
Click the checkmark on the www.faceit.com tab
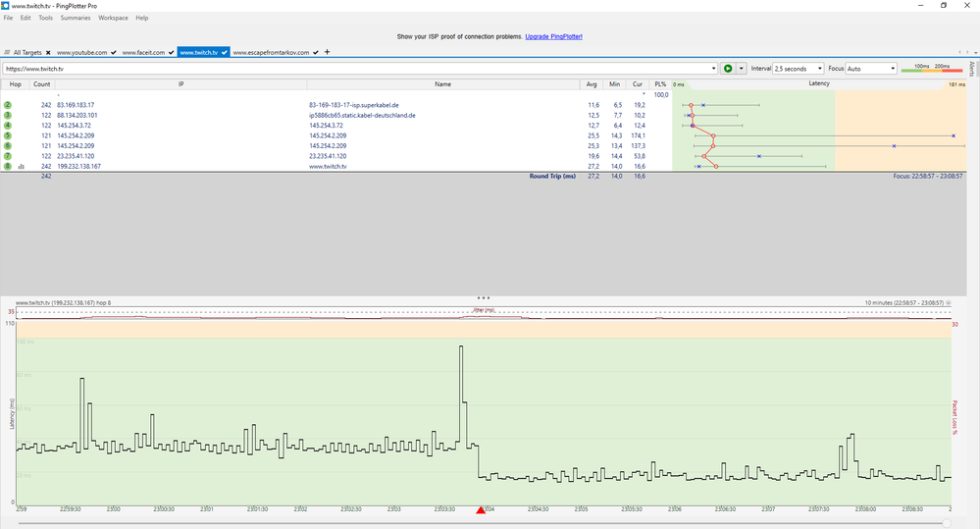click(172, 53)
